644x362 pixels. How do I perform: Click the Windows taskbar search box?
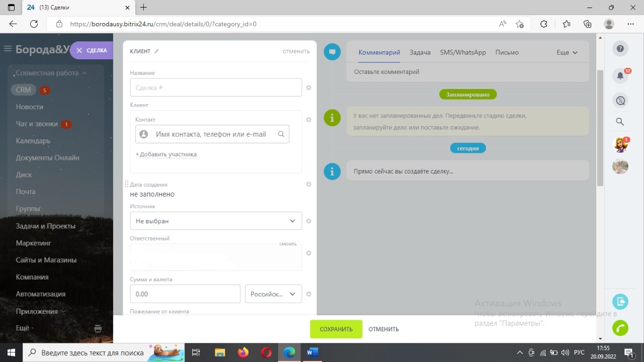pyautogui.click(x=103, y=352)
